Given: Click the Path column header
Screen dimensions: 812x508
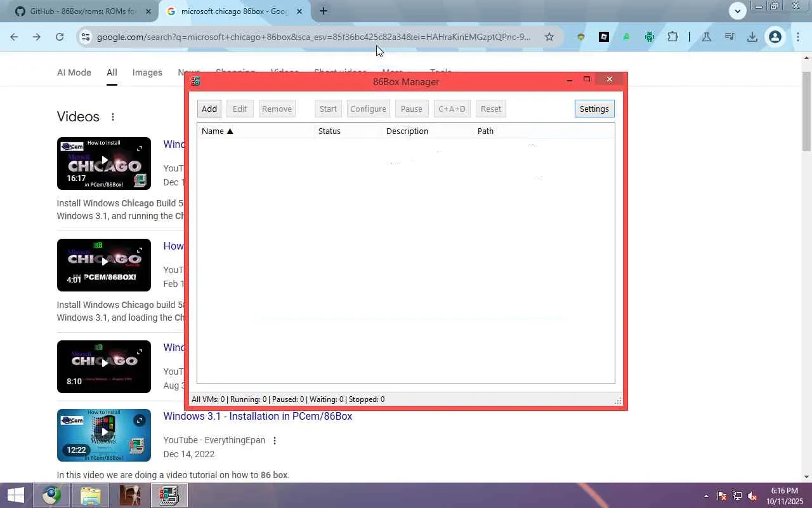Looking at the screenshot, I should click(x=485, y=131).
